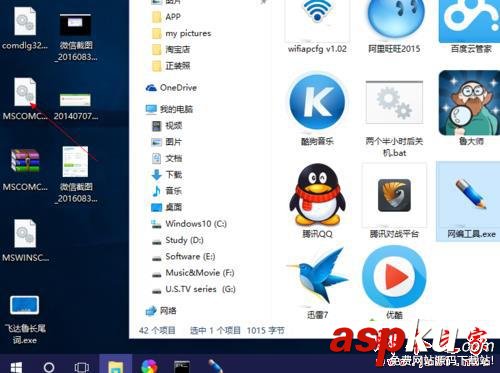The height and width of the screenshot is (373, 500).
Task: Open Software (E:) drive
Action: 183,256
